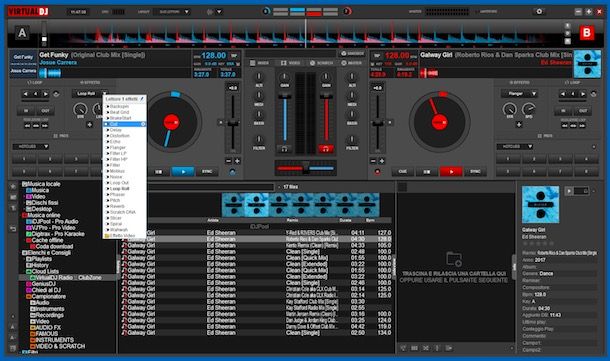Click the left deck pitch slider handle

point(233,123)
